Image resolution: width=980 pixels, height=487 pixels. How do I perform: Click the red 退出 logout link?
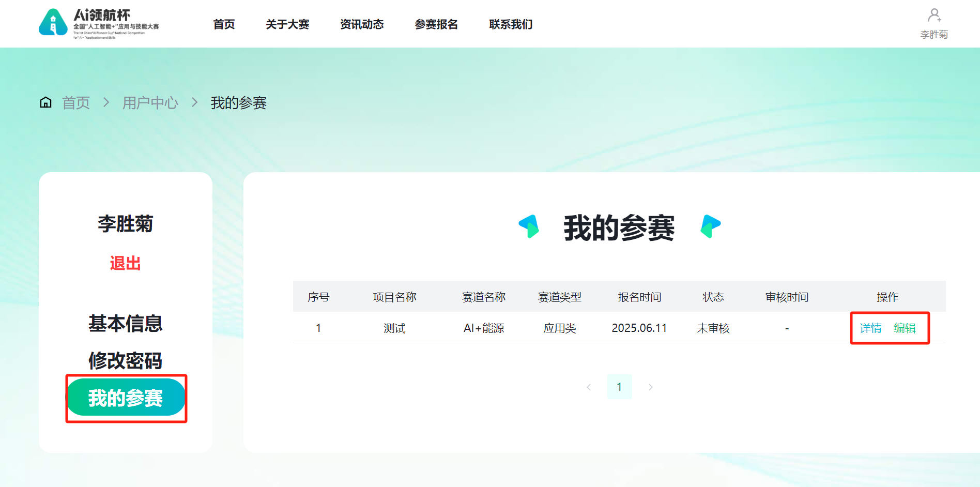(x=125, y=263)
